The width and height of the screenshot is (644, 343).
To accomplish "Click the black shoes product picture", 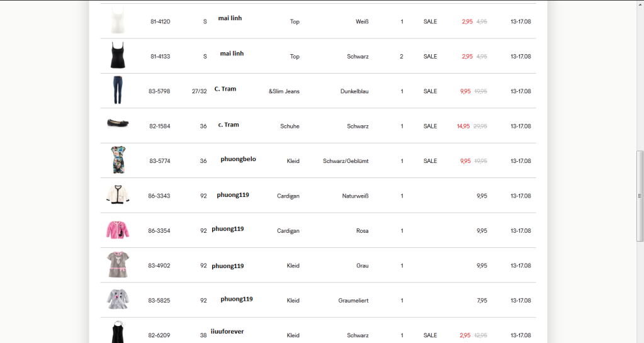I will pos(118,123).
